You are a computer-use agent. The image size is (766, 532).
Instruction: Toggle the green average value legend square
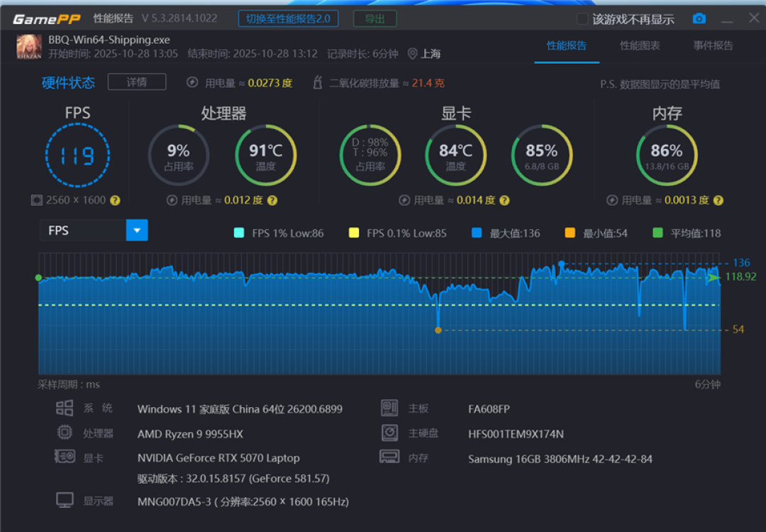coord(657,233)
